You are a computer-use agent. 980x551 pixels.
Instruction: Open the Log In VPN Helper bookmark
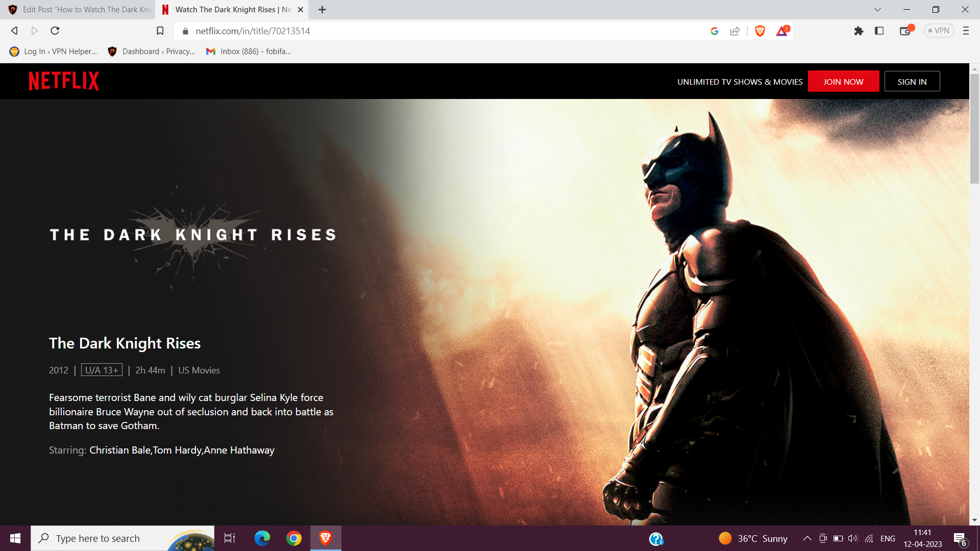[x=53, y=51]
